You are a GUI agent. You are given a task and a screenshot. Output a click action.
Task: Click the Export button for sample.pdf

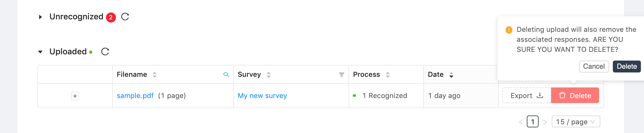click(x=527, y=96)
